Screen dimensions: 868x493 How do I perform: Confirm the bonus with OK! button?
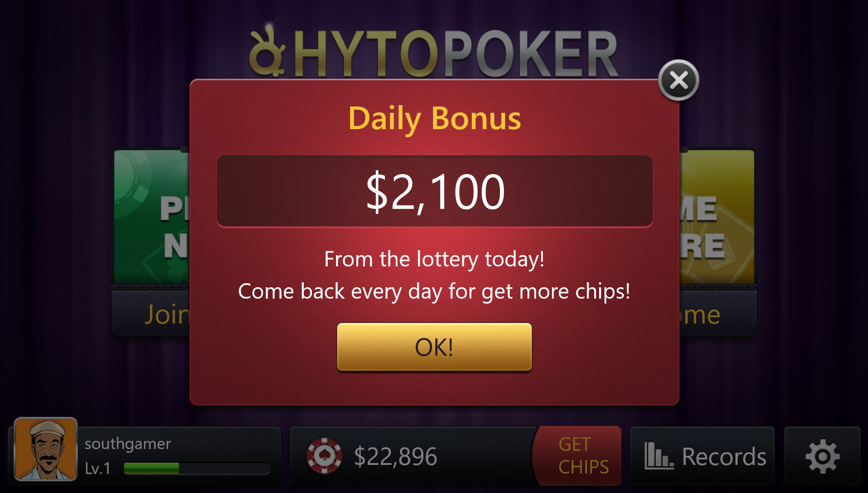434,347
